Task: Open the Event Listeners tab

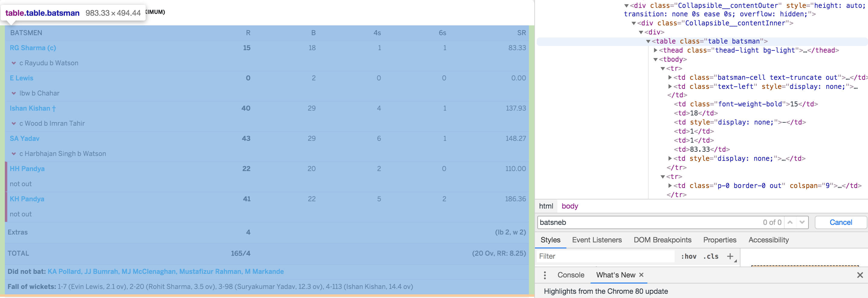Action: click(597, 240)
